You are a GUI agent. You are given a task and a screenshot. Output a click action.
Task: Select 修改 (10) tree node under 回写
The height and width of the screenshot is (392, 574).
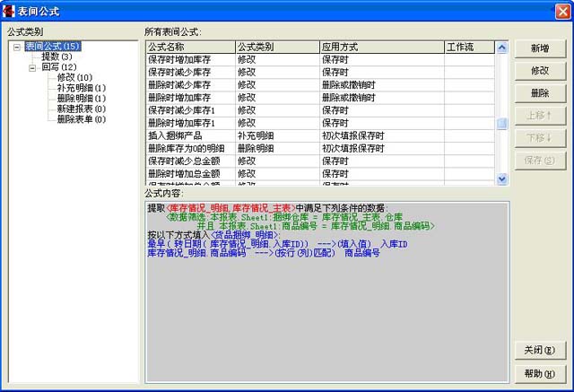click(74, 77)
